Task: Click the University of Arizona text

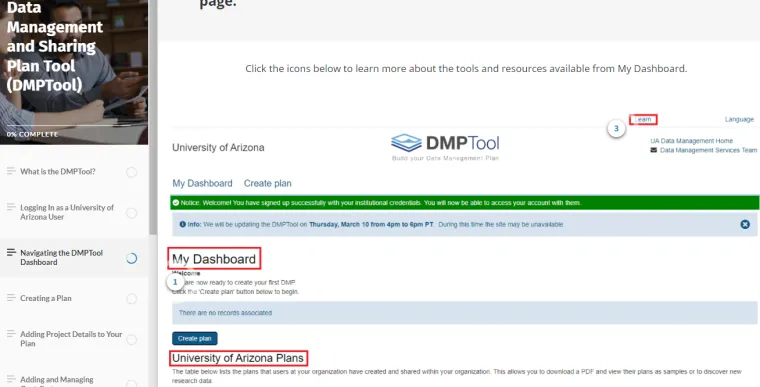Action: [218, 147]
